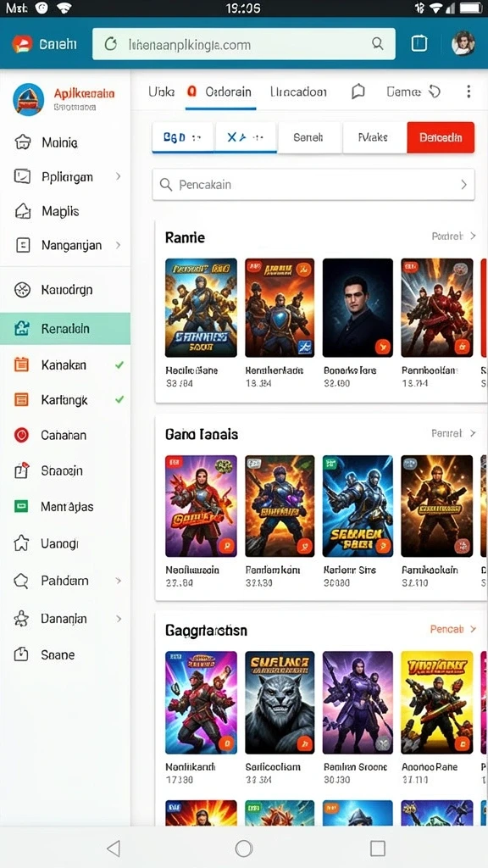The image size is (488, 868).
Task: Click the chat bubble icon in tab row
Action: pyautogui.click(x=358, y=92)
